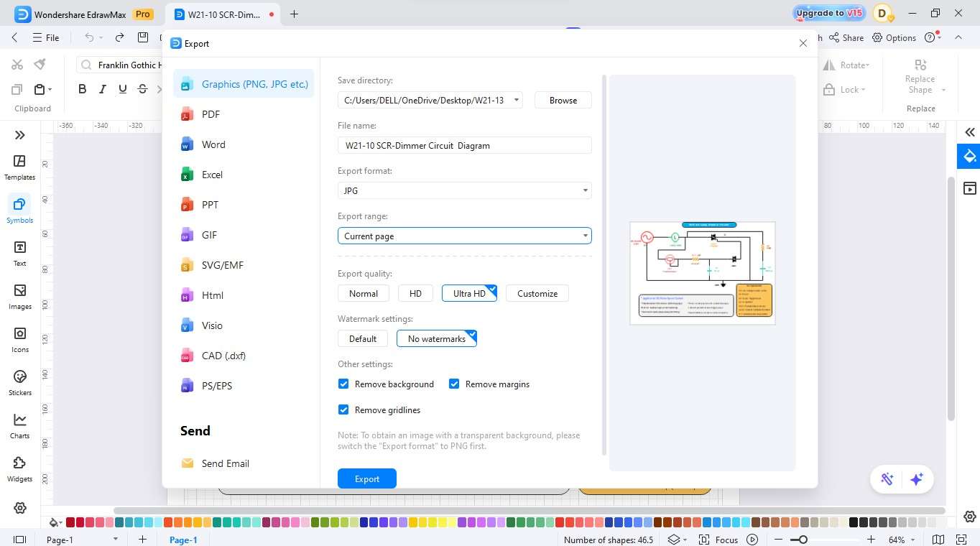Select the Symbols sidebar icon

tap(19, 210)
